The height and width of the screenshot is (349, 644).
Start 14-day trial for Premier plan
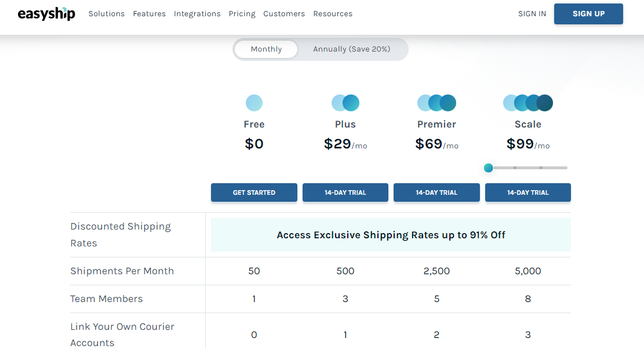(436, 192)
